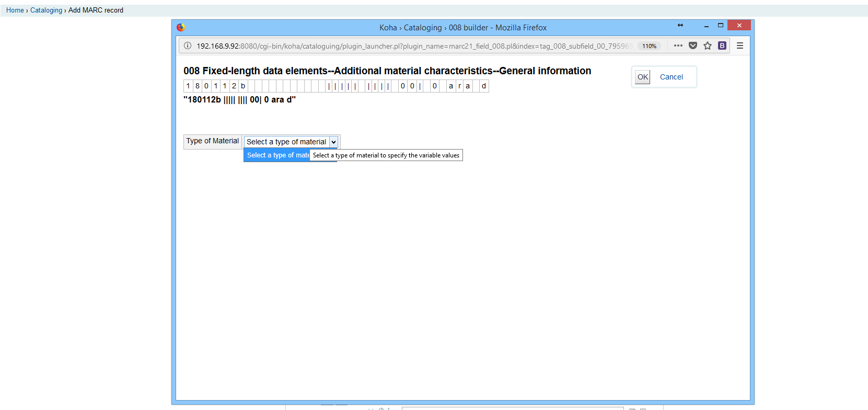Open the Cataloging breadcrumb link
The image size is (868, 410).
coord(46,10)
